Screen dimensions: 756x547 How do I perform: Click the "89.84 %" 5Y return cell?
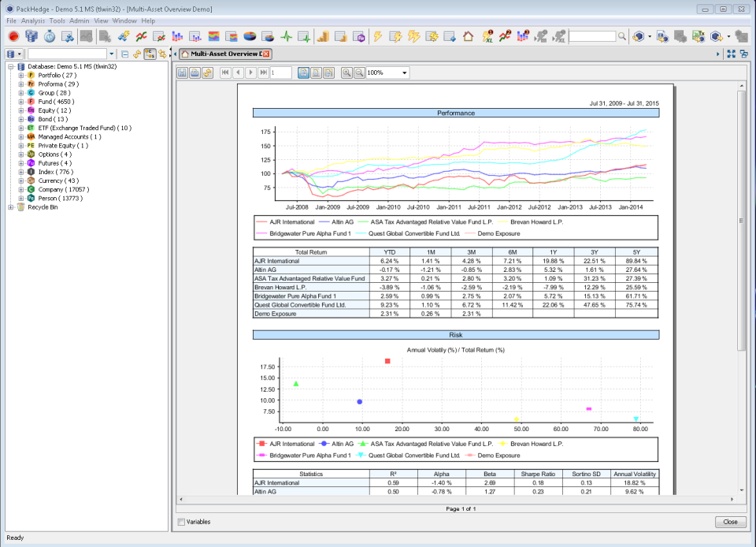(636, 261)
